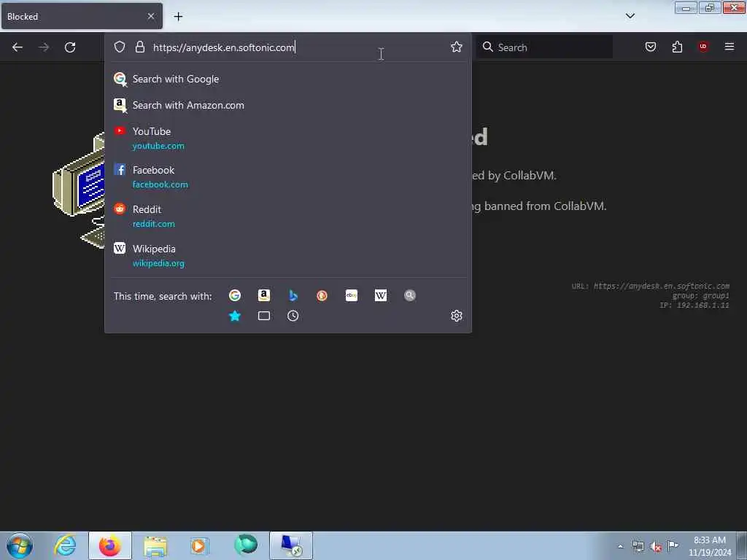Open Windows Media Player from taskbar
Image resolution: width=747 pixels, height=560 pixels.
(200, 545)
